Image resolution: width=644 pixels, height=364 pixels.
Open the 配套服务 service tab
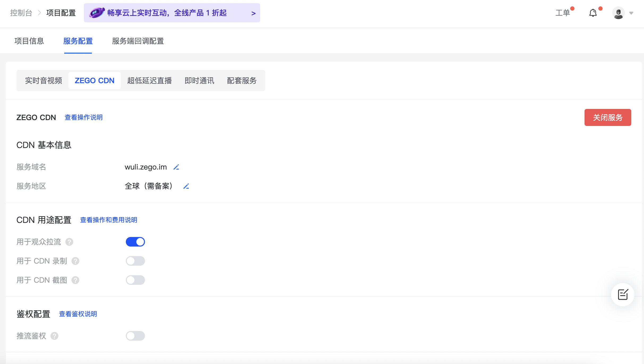[x=242, y=81]
